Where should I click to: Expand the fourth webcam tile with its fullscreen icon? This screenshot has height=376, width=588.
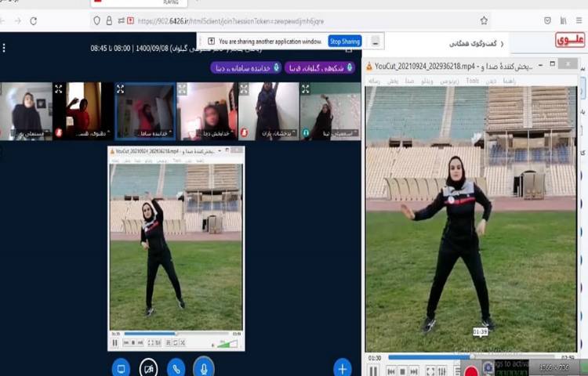[x=182, y=89]
